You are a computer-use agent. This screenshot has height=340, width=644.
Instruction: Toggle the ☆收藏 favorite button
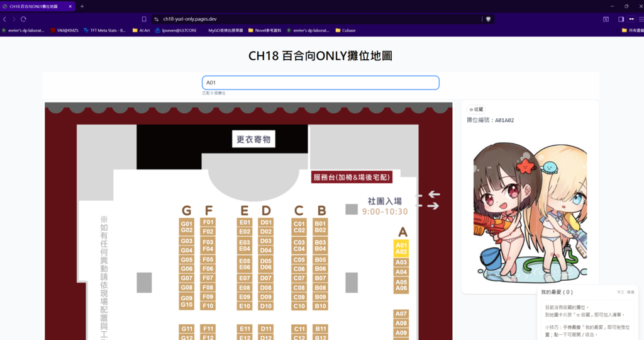[x=476, y=110]
